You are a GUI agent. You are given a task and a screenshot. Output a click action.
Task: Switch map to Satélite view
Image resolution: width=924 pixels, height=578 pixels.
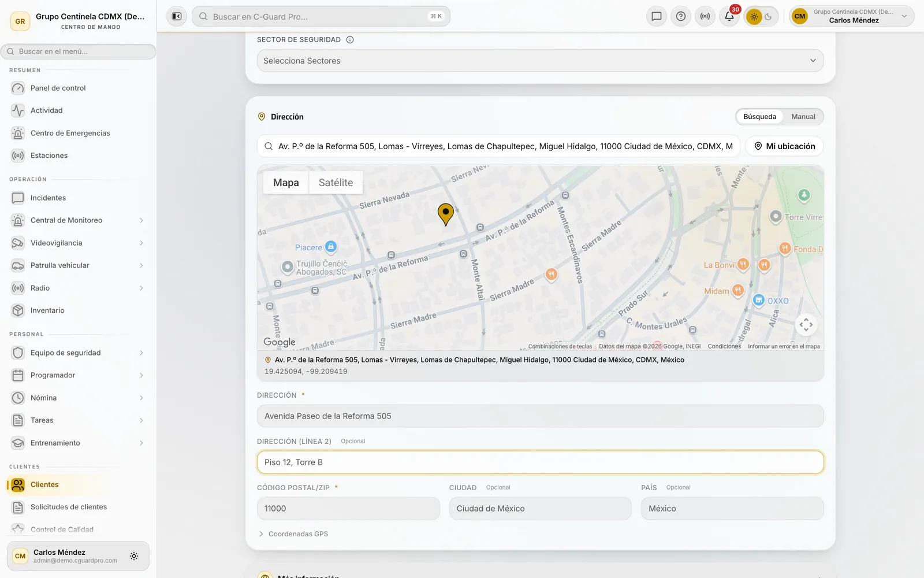[336, 183]
